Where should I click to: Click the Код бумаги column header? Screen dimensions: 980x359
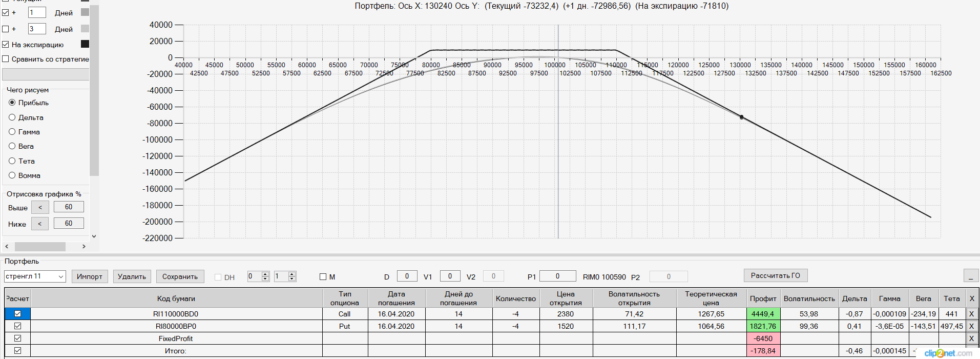pos(176,298)
